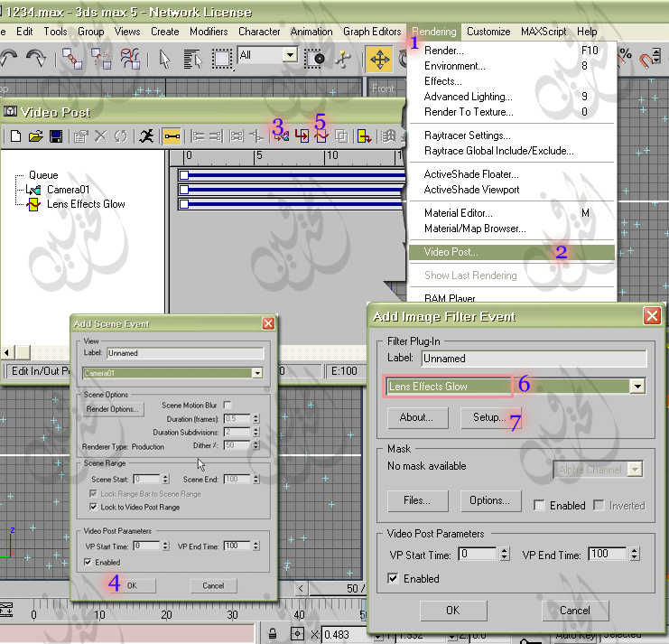This screenshot has width=669, height=644.
Task: Click Files... mask button
Action: click(x=418, y=500)
